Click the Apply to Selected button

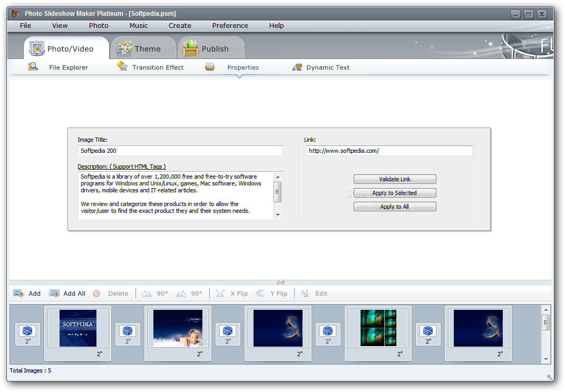coord(395,193)
